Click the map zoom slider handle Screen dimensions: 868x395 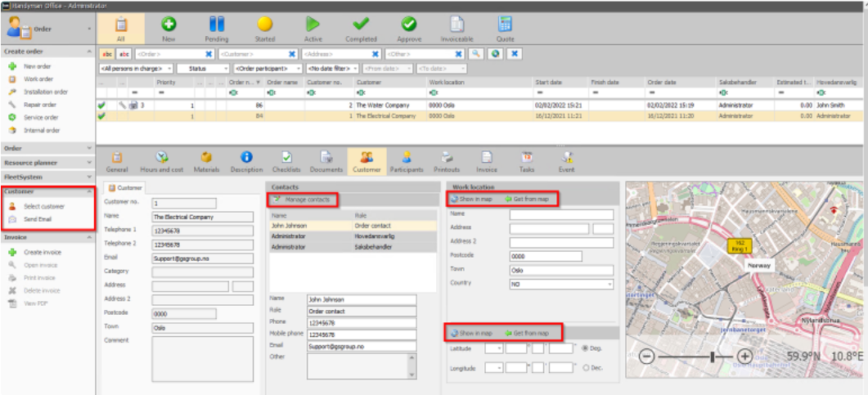(713, 357)
